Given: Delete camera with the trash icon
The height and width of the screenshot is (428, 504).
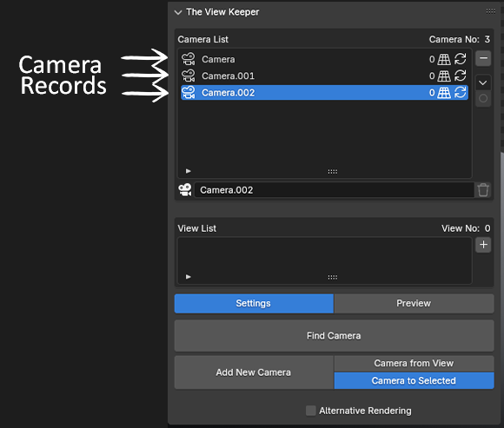Looking at the screenshot, I should [x=483, y=190].
